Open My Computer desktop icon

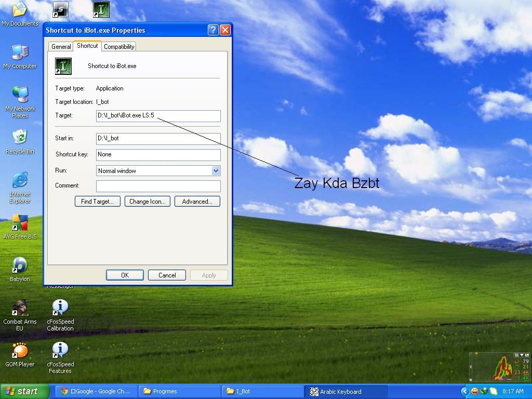[x=20, y=57]
